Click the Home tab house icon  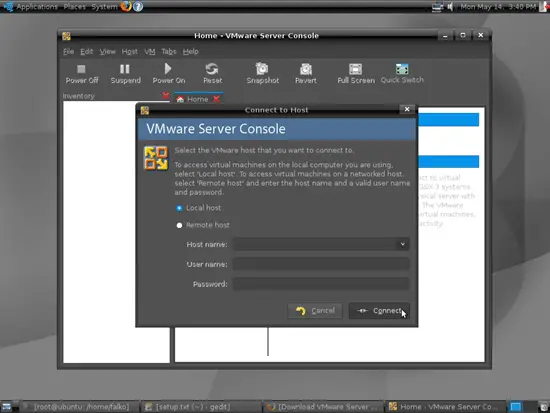tap(180, 99)
